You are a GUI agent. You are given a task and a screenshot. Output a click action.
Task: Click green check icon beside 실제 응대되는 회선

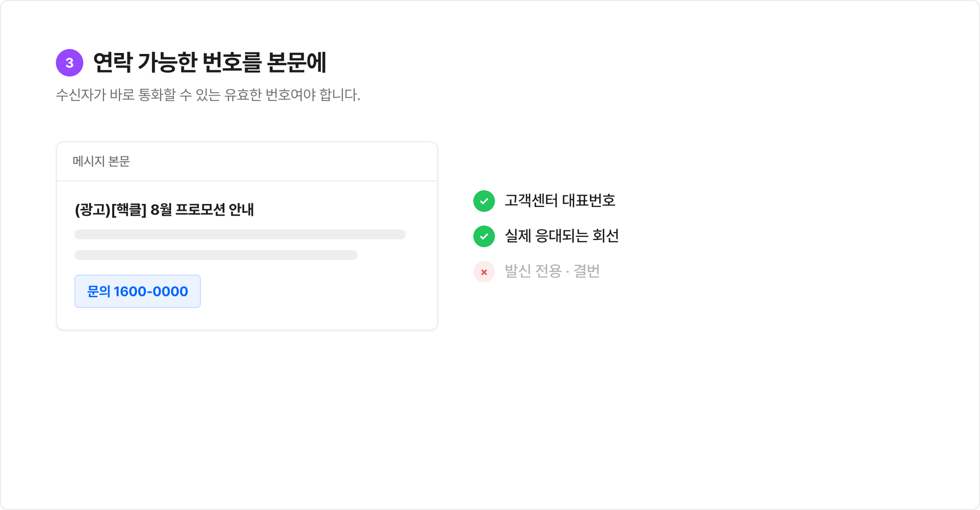point(484,236)
